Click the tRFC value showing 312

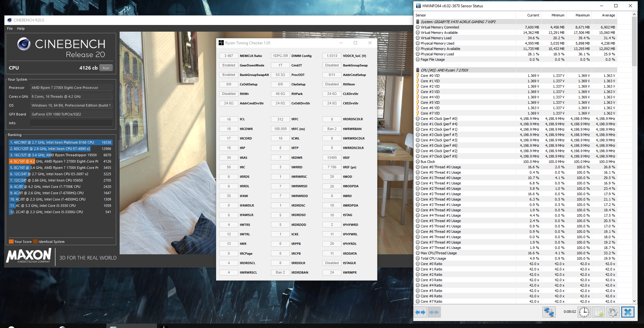[280, 119]
